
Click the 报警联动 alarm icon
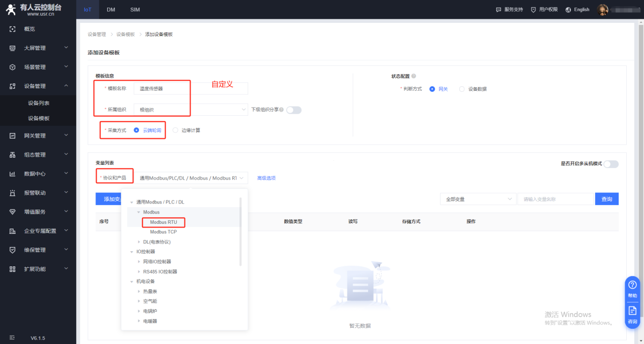click(13, 193)
